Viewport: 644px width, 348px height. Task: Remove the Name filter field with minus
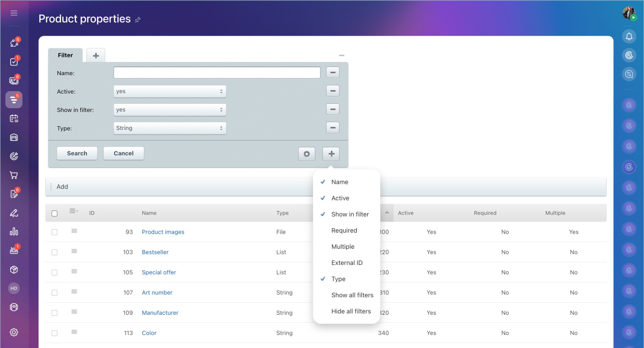tap(332, 73)
